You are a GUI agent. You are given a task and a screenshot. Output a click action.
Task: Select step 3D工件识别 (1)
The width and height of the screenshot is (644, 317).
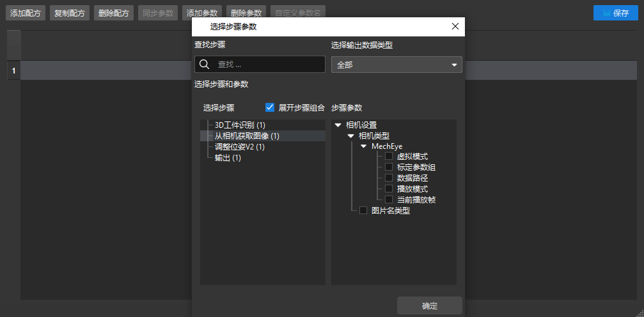click(240, 125)
